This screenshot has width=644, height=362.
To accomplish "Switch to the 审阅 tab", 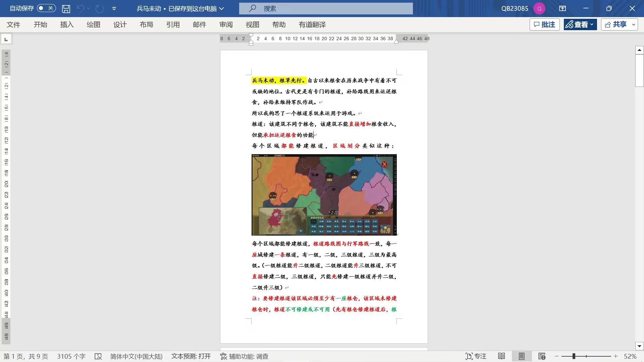I will (x=226, y=25).
